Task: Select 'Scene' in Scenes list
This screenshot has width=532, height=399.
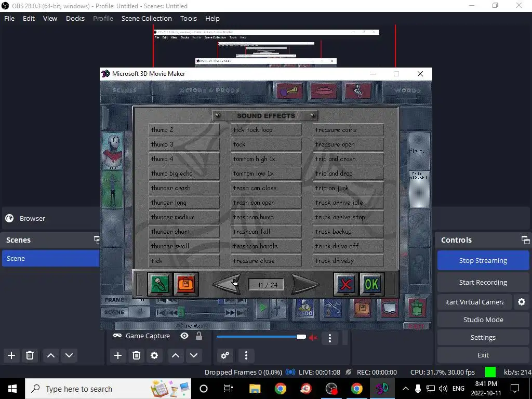Action: click(x=51, y=258)
